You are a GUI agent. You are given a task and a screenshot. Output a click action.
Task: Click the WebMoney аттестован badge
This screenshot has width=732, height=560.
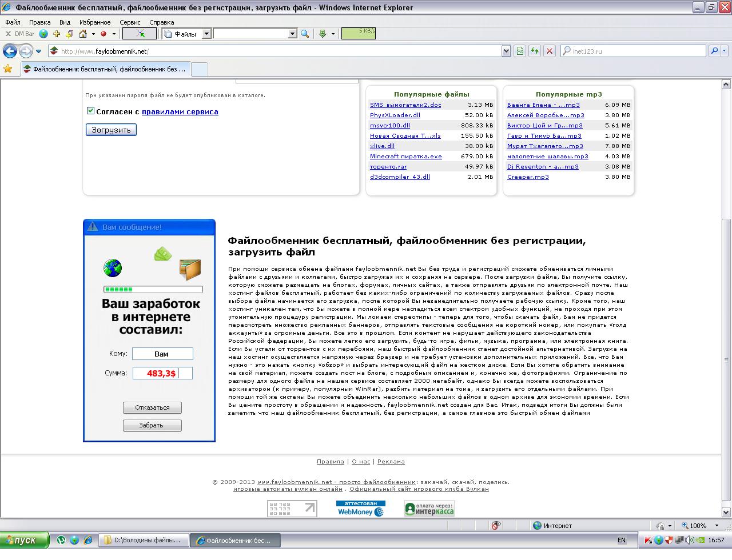pos(361,509)
